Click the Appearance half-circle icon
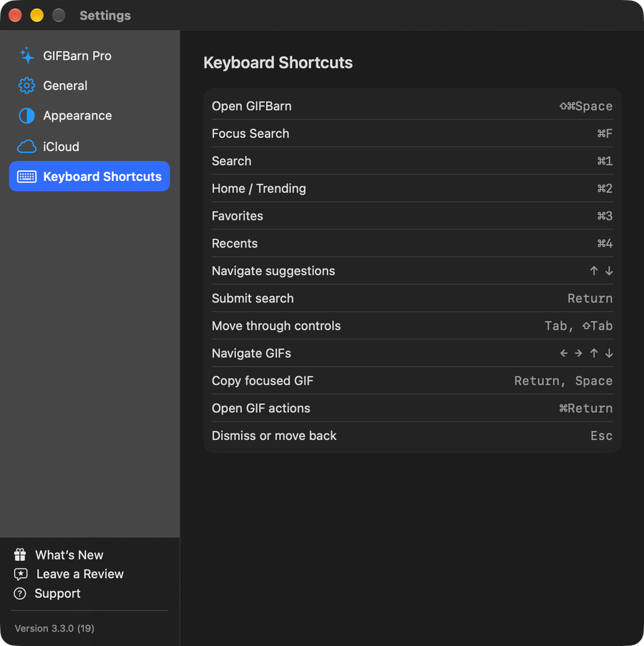 (x=26, y=116)
